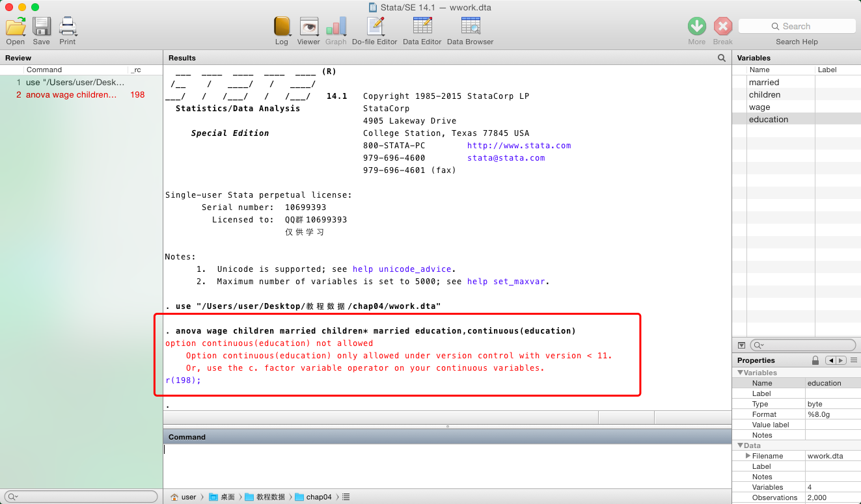
Task: Open a dataset with the Open toolbar icon
Action: (x=16, y=27)
